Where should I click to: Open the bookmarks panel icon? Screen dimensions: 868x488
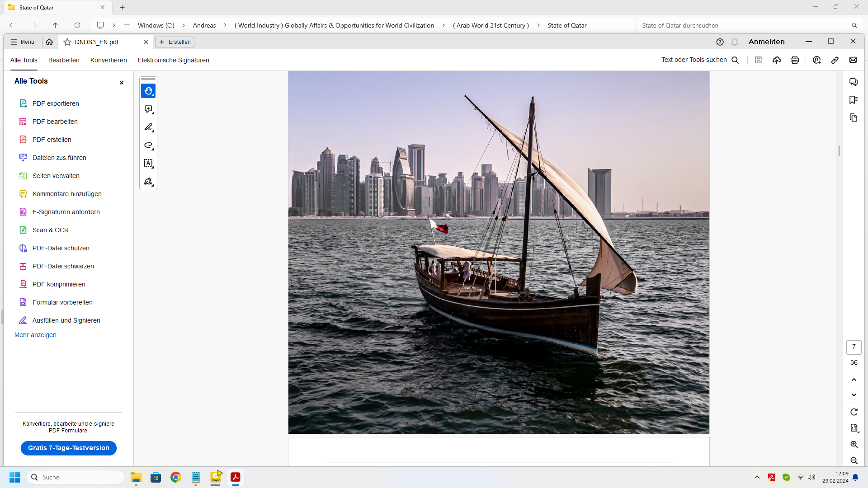click(x=854, y=100)
